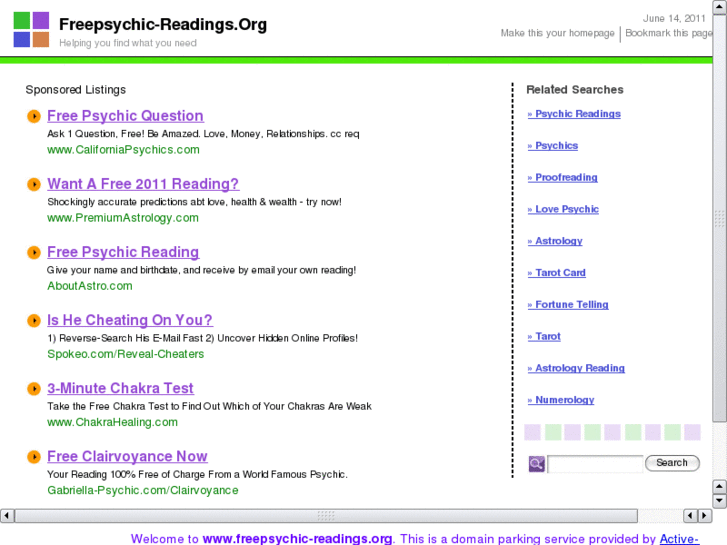Screen dimensions: 727x545
Task: Click Bookmark this page link
Action: pos(669,33)
